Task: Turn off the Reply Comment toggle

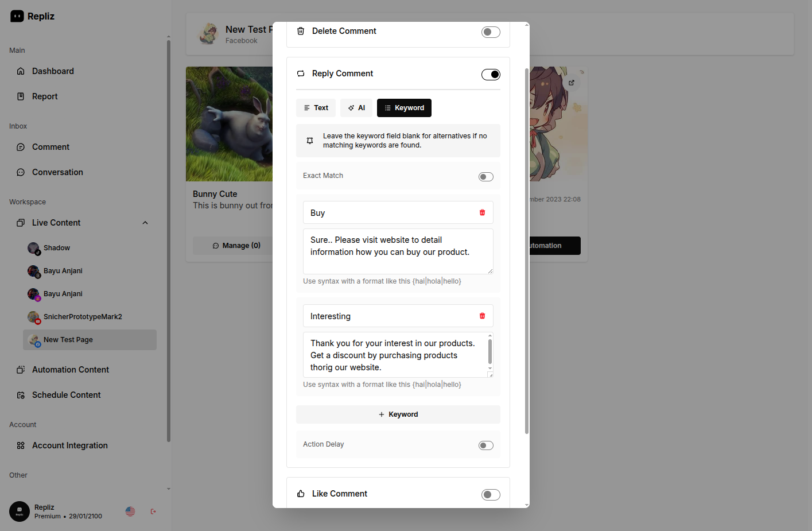Action: pos(491,75)
